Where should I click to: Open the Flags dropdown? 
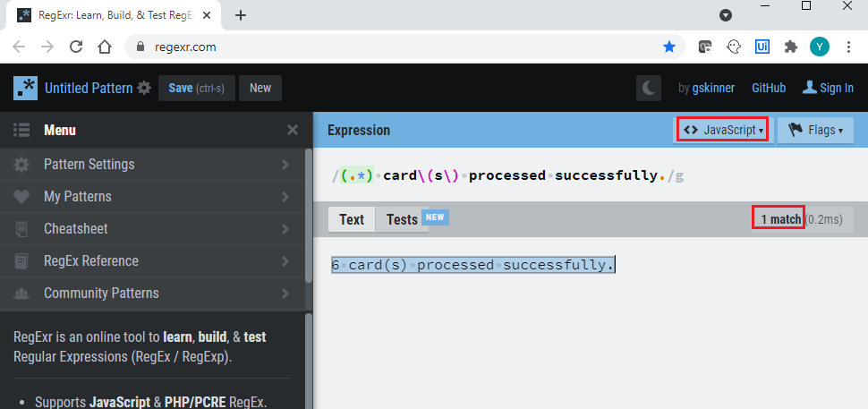click(x=815, y=130)
